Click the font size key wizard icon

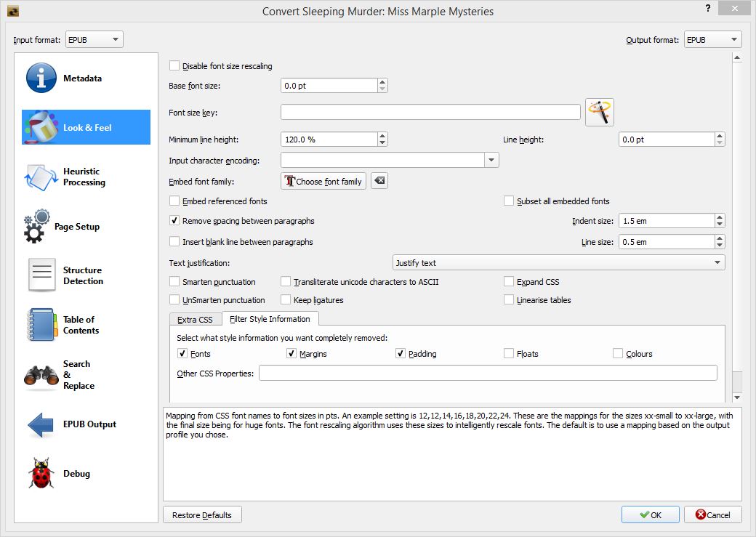(600, 113)
